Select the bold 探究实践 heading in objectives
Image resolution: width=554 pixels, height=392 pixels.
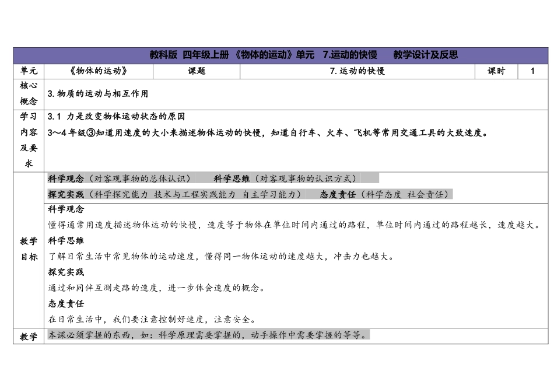(x=66, y=272)
